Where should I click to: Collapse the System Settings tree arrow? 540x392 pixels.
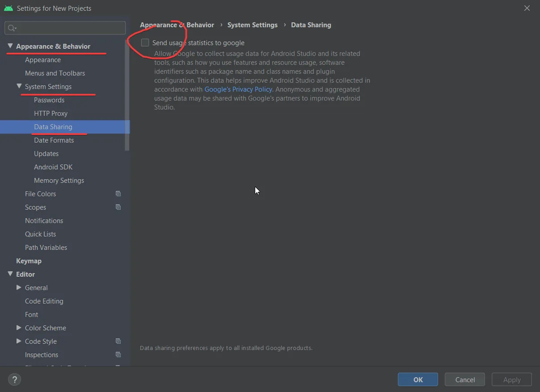click(19, 86)
